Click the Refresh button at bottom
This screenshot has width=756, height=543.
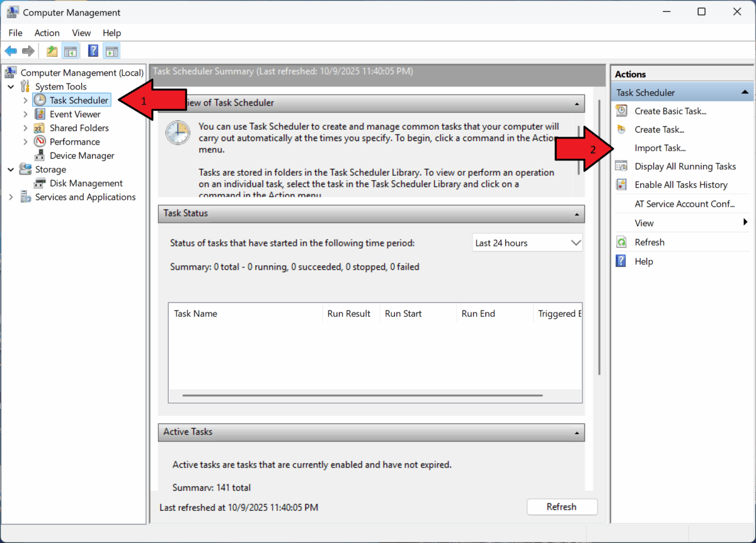tap(561, 506)
